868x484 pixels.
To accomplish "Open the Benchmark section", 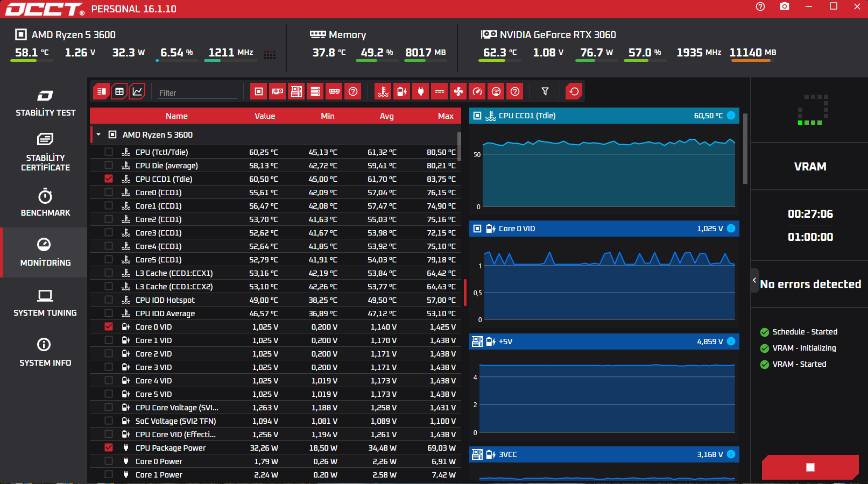I will pos(45,203).
